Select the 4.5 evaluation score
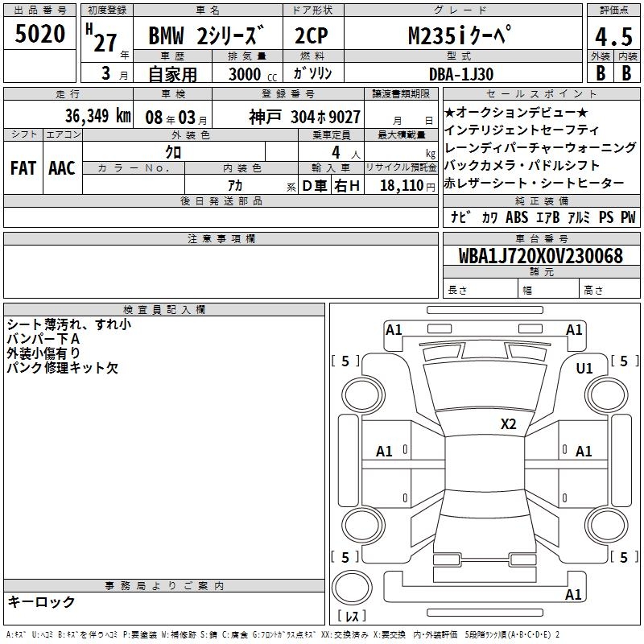This screenshot has height=644, width=644. [x=613, y=36]
